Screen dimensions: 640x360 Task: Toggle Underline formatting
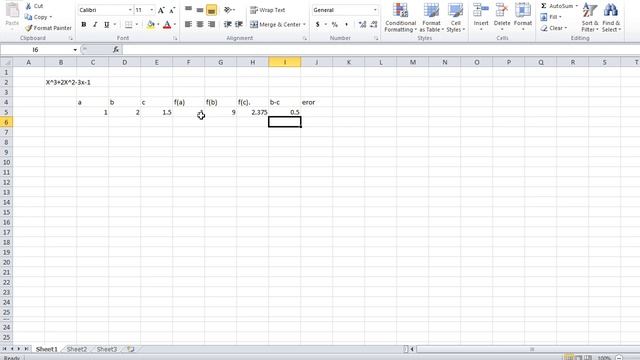(x=107, y=24)
